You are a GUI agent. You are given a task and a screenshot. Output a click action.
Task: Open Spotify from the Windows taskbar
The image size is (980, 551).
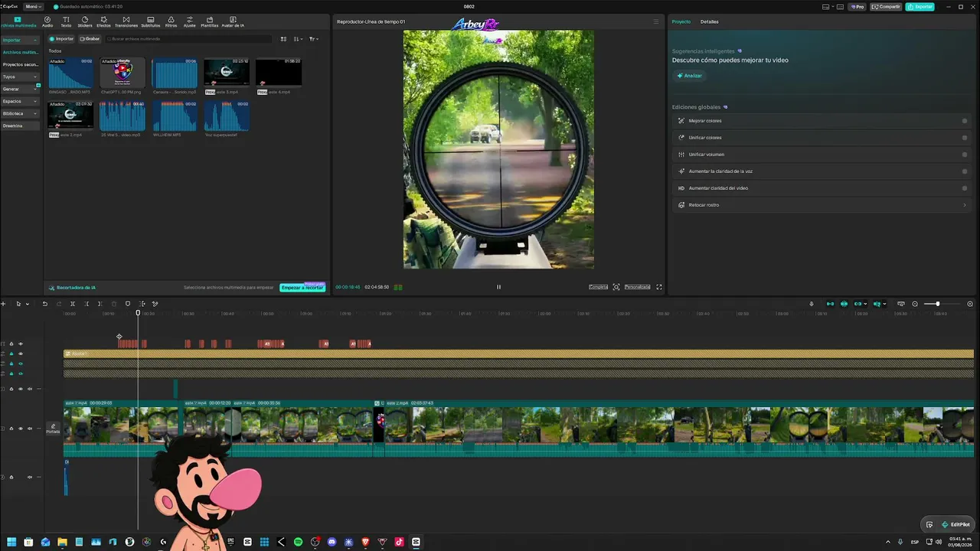(x=298, y=542)
